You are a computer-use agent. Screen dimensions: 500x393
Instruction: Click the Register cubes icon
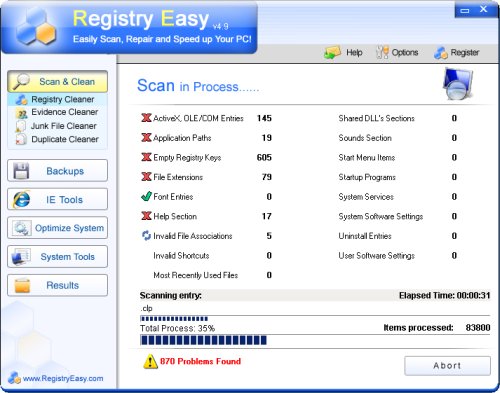441,53
